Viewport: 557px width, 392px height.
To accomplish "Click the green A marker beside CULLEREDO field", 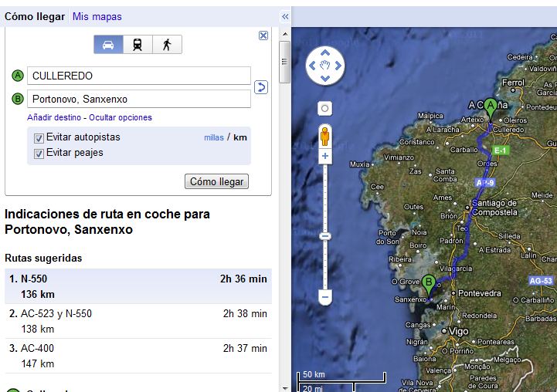I will click(18, 76).
